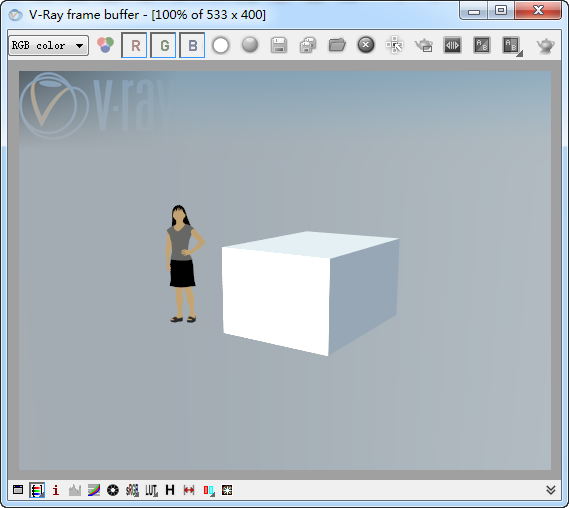This screenshot has height=508, width=569.
Task: Expand the bottom toolbar chevron
Action: 550,490
